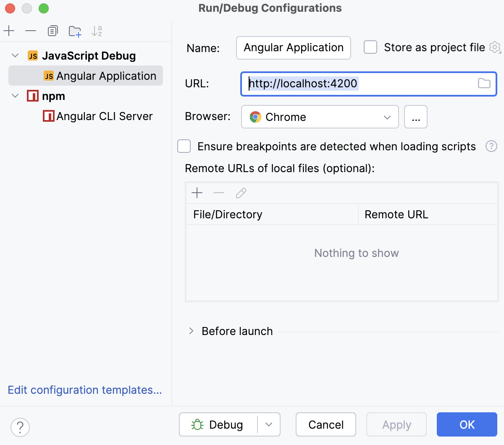Open breakpoints detection help
504x445 pixels.
[491, 146]
